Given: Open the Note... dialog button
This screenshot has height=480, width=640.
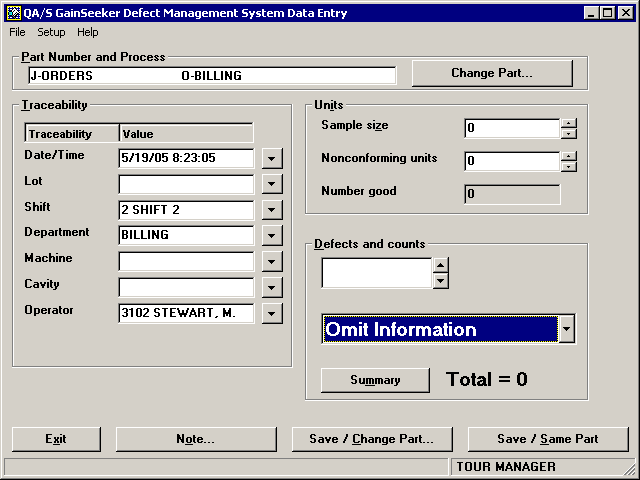Looking at the screenshot, I should tap(196, 439).
